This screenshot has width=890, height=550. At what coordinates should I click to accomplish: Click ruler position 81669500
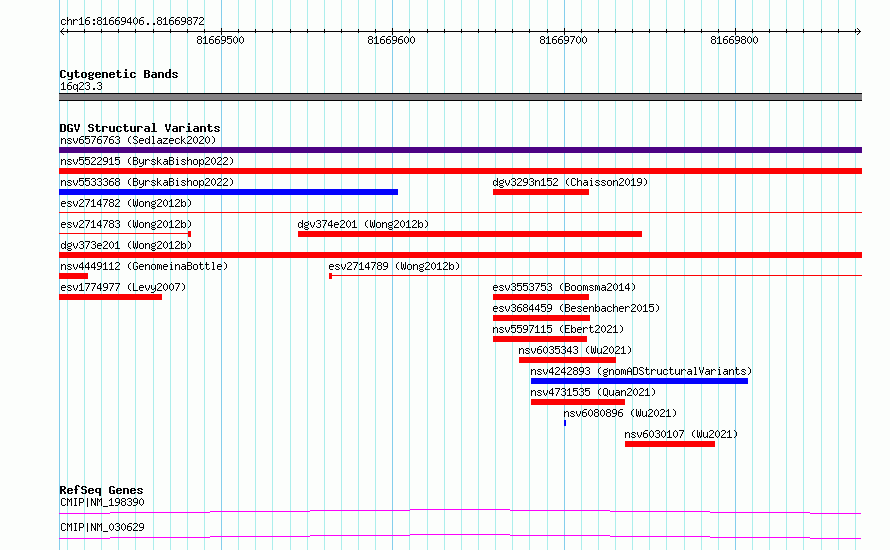(x=220, y=40)
